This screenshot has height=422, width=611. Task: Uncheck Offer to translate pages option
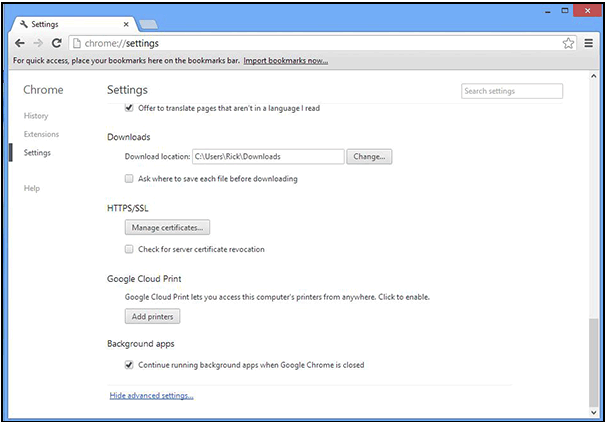pyautogui.click(x=129, y=108)
